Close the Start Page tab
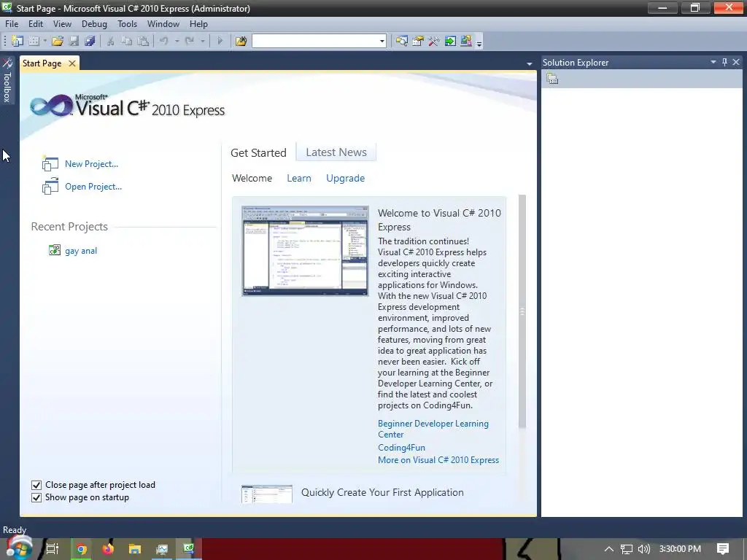The width and height of the screenshot is (747, 560). [72, 63]
